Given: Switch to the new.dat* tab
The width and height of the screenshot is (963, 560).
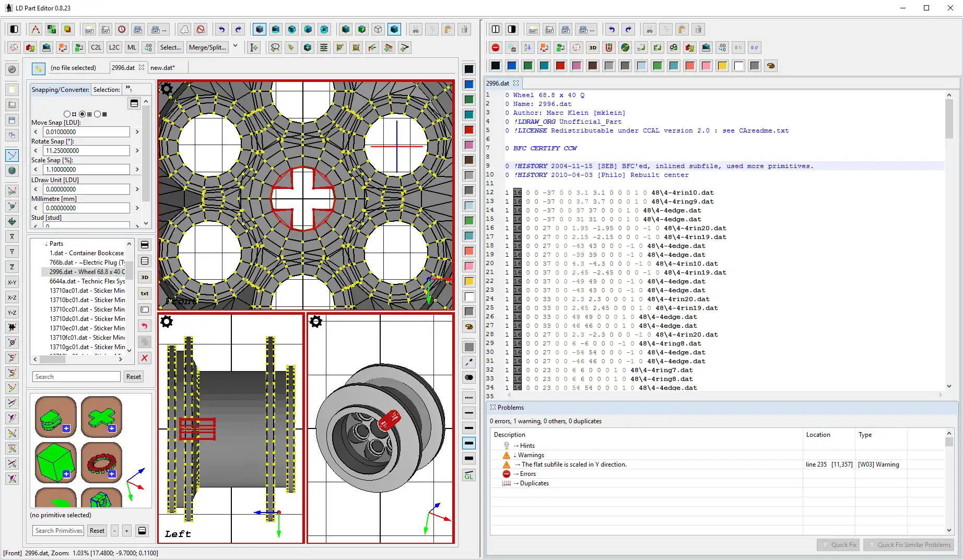Looking at the screenshot, I should pyautogui.click(x=162, y=68).
